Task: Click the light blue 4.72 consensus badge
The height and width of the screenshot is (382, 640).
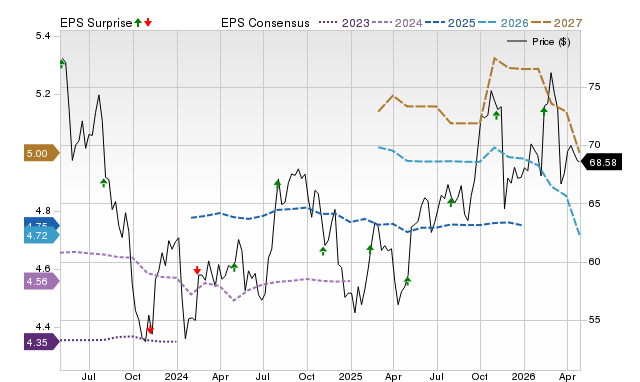Action: [x=42, y=235]
